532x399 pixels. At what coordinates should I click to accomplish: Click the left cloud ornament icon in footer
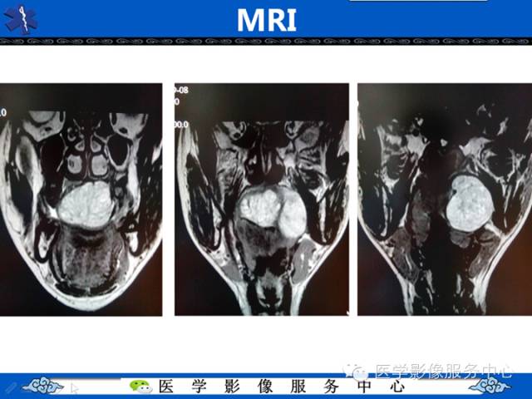click(43, 387)
